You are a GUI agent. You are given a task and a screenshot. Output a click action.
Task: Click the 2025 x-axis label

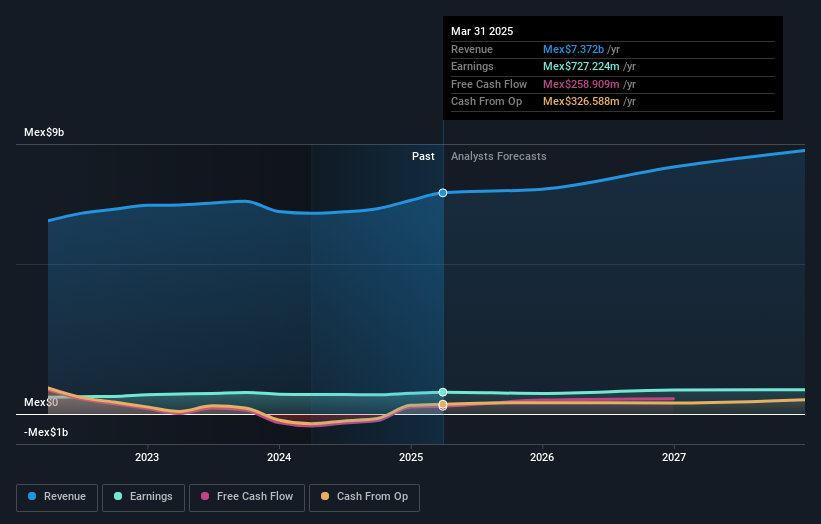[x=411, y=458]
